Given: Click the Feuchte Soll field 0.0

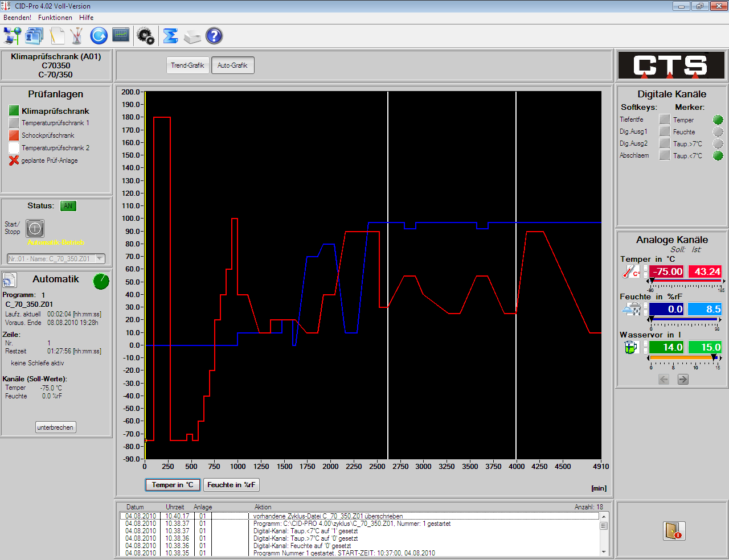Looking at the screenshot, I should tap(666, 309).
